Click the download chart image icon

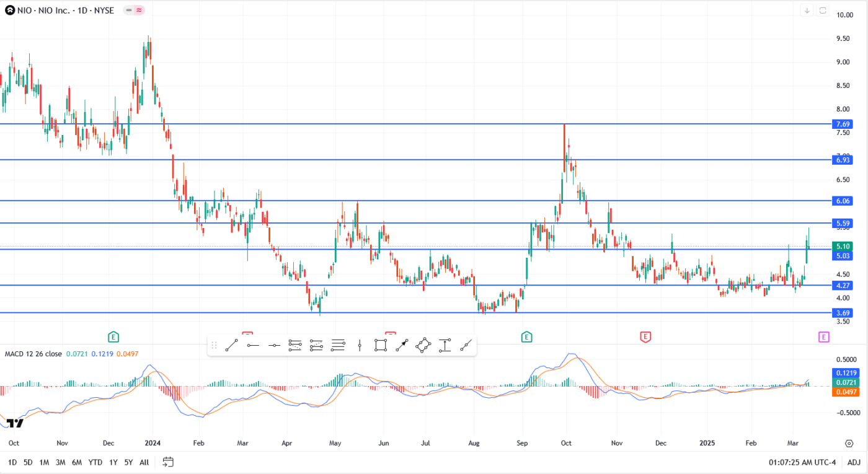pos(807,11)
